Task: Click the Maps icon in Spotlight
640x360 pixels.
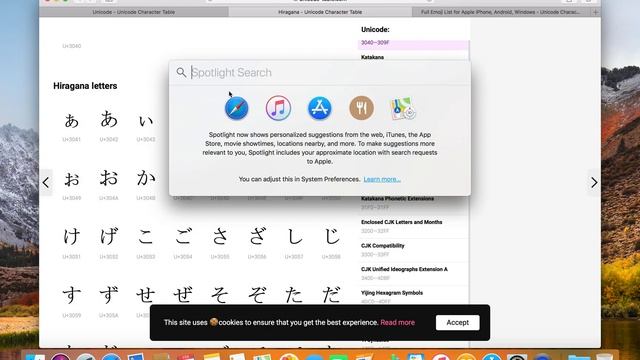Action: point(403,108)
